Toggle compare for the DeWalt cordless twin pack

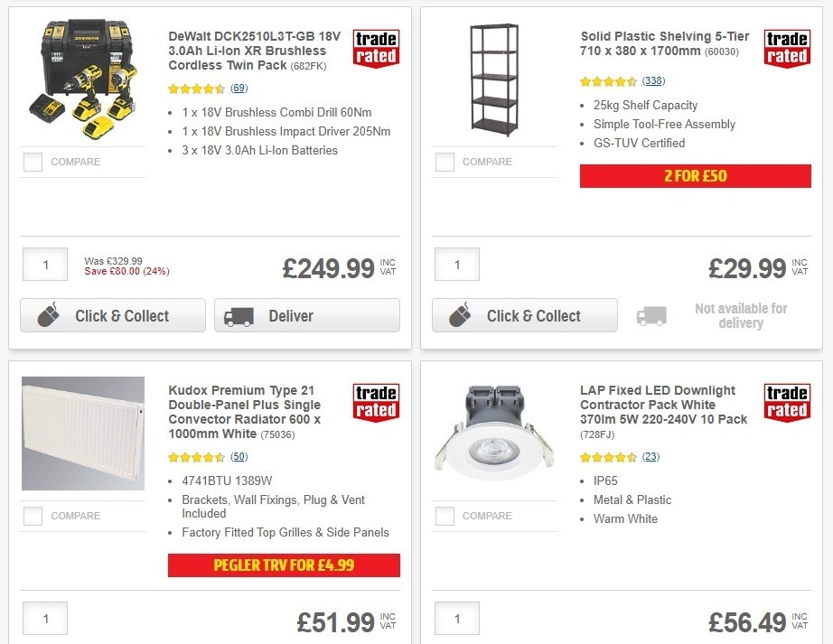(33, 162)
